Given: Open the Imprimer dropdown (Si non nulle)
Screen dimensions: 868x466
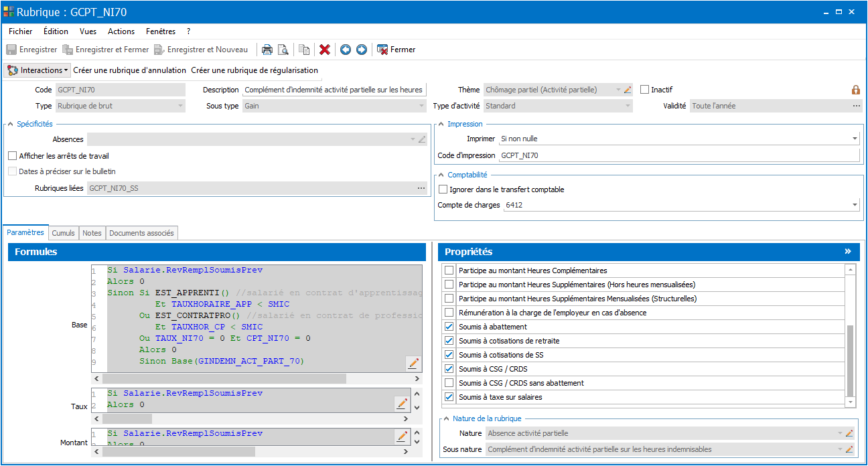Looking at the screenshot, I should click(855, 139).
